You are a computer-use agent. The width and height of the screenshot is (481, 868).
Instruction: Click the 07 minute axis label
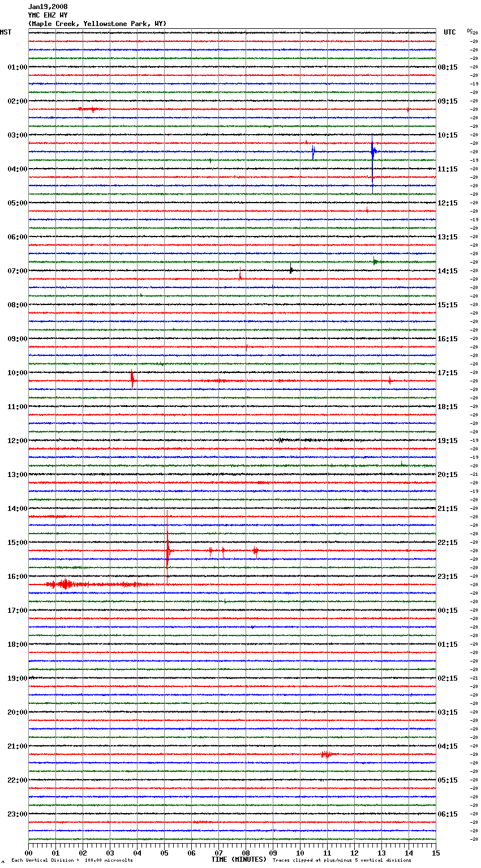(218, 853)
